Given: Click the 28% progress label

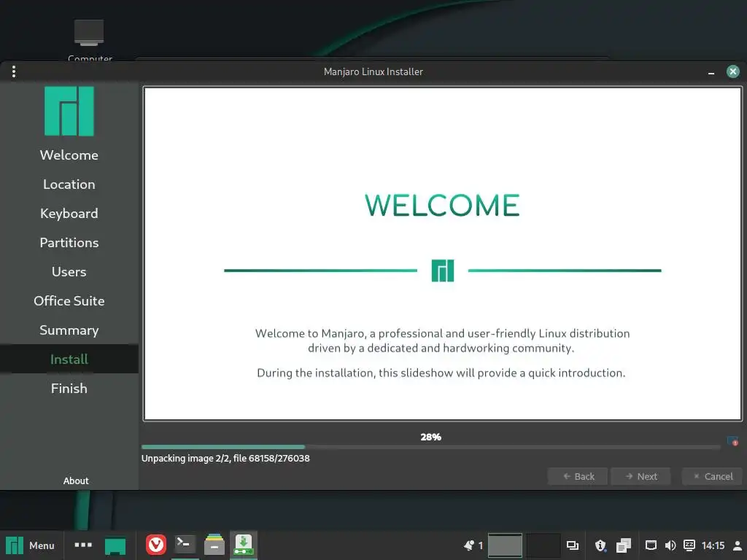Looking at the screenshot, I should (431, 437).
